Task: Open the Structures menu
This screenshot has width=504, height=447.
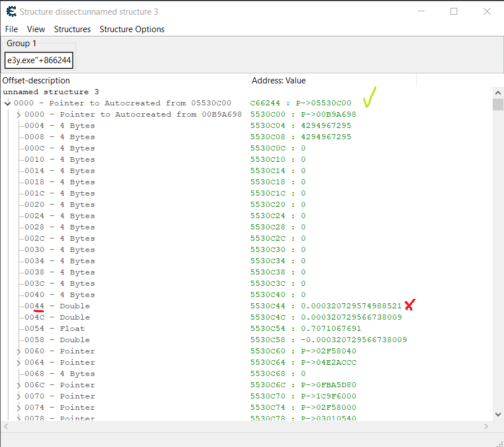Action: point(72,29)
